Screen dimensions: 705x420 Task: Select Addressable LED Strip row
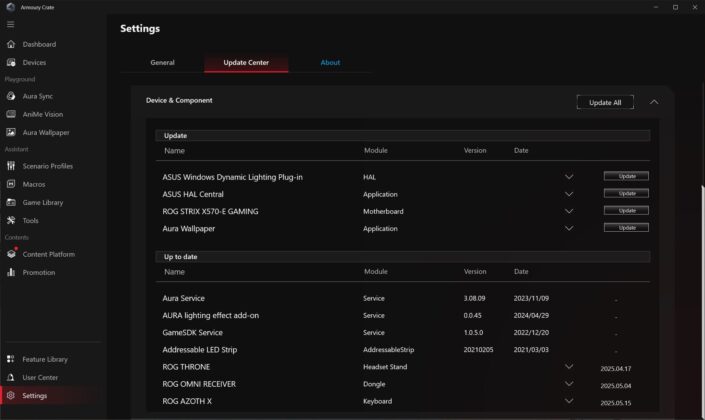click(200, 349)
